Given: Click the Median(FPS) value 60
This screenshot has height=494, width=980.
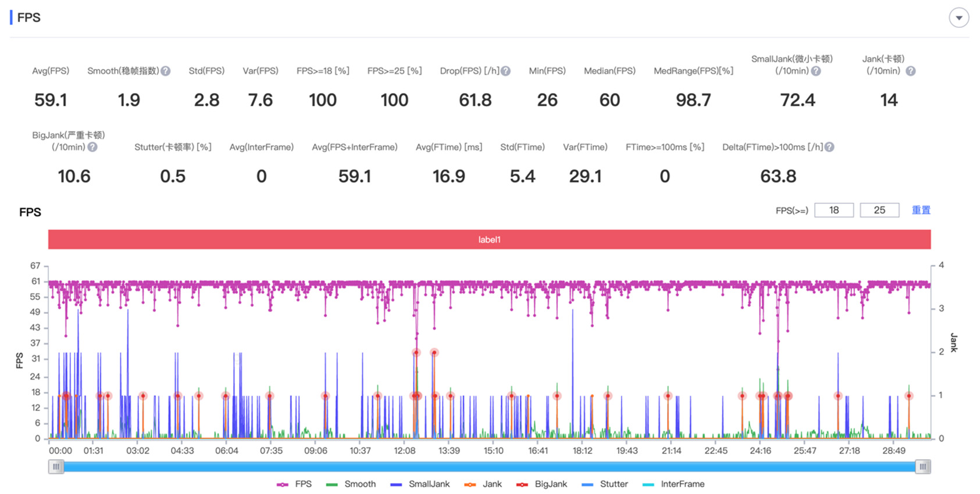Looking at the screenshot, I should click(x=610, y=101).
